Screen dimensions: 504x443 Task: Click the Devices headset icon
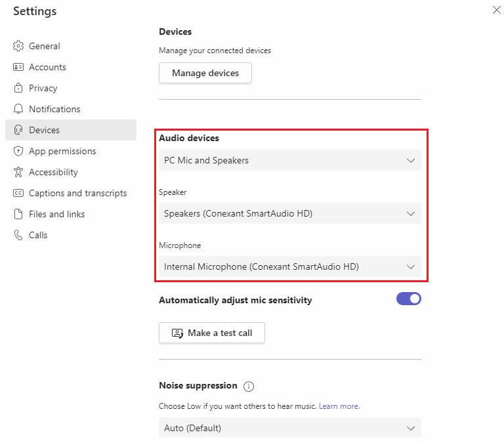coord(18,130)
